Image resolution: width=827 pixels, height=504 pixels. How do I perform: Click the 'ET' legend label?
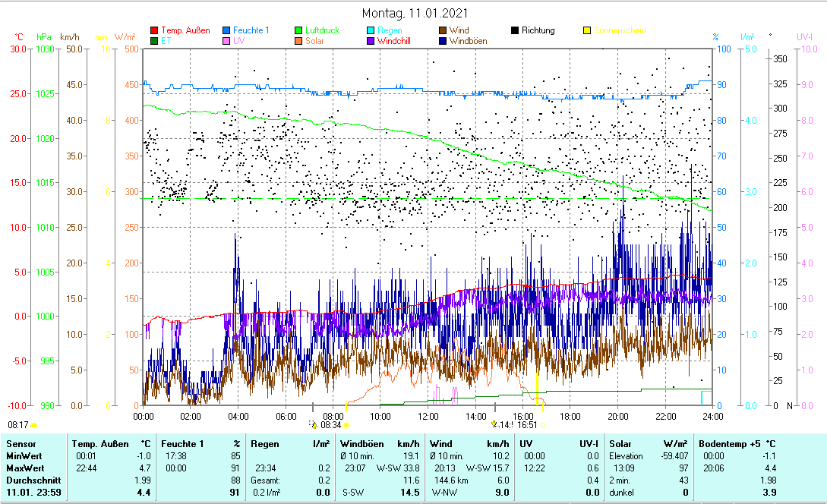[x=166, y=41]
